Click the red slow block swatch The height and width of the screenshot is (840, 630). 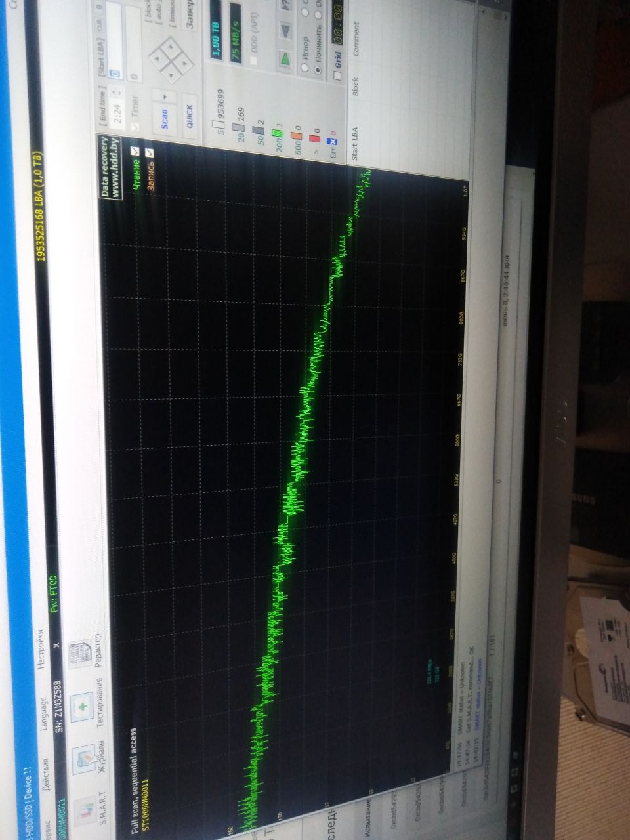tap(315, 137)
